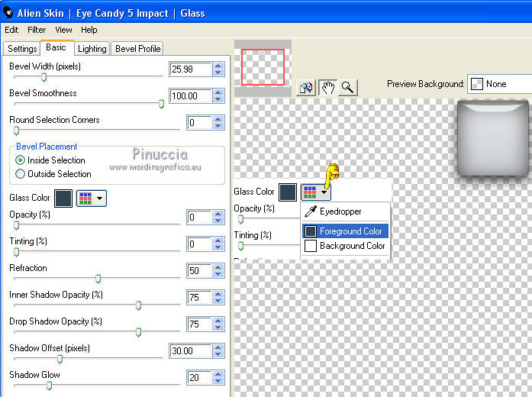
Task: Open the Help menu
Action: tap(89, 30)
